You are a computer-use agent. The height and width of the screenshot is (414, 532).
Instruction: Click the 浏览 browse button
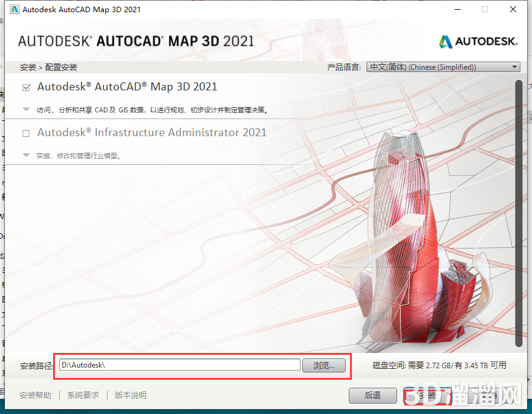(x=323, y=365)
